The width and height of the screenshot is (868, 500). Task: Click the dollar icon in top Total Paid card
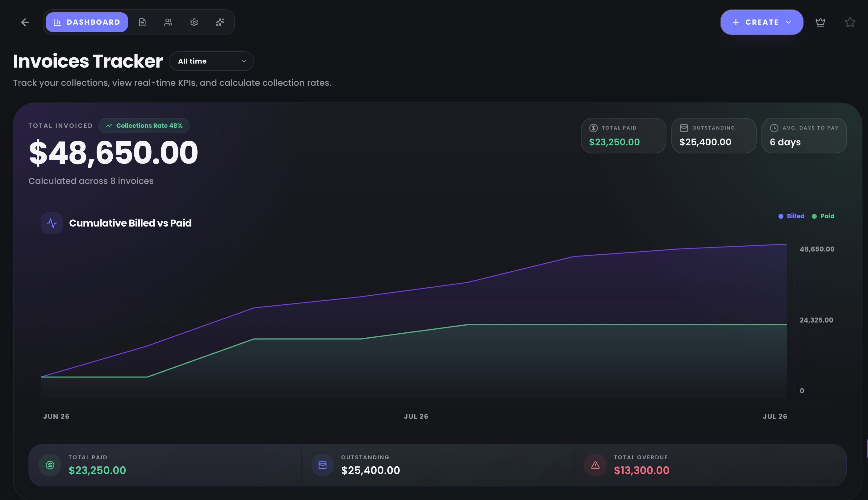click(x=593, y=128)
